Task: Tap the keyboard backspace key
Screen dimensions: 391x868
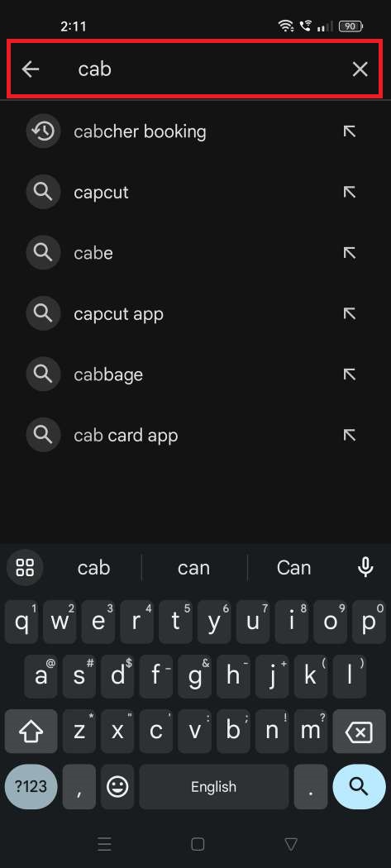Action: (x=360, y=732)
